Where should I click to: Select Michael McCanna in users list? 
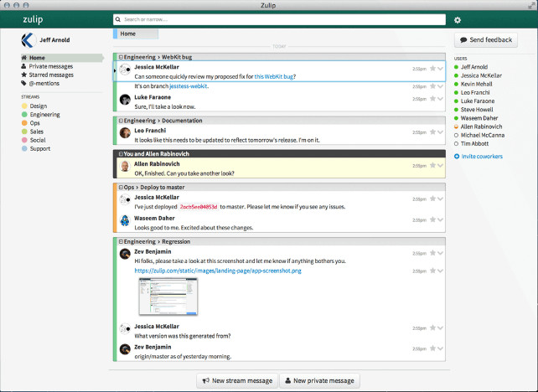[x=483, y=135]
